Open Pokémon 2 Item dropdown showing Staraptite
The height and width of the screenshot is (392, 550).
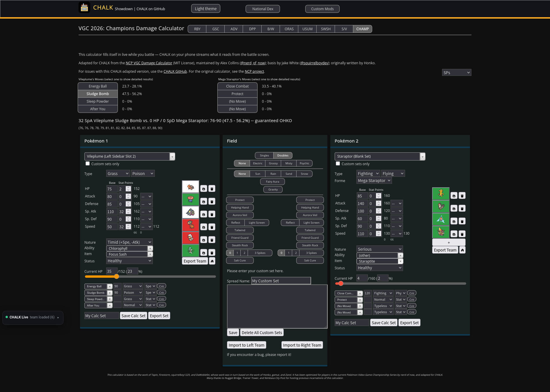380,261
